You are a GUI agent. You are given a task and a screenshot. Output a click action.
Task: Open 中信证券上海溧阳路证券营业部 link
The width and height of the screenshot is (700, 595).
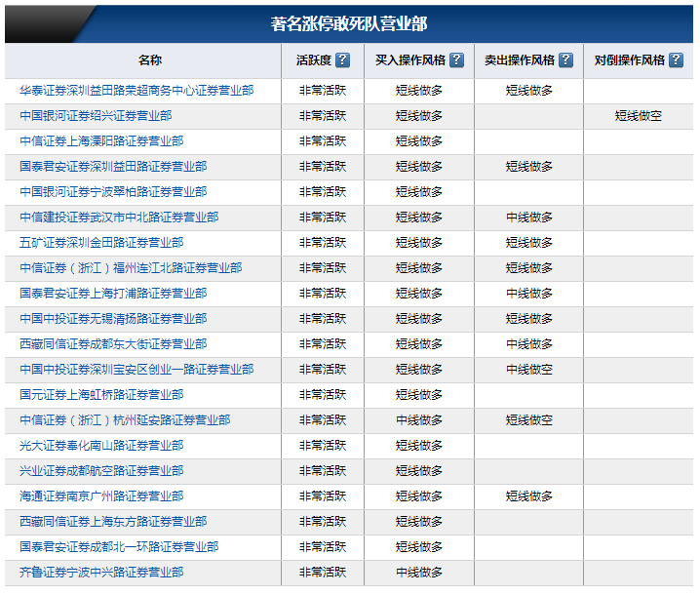point(101,141)
